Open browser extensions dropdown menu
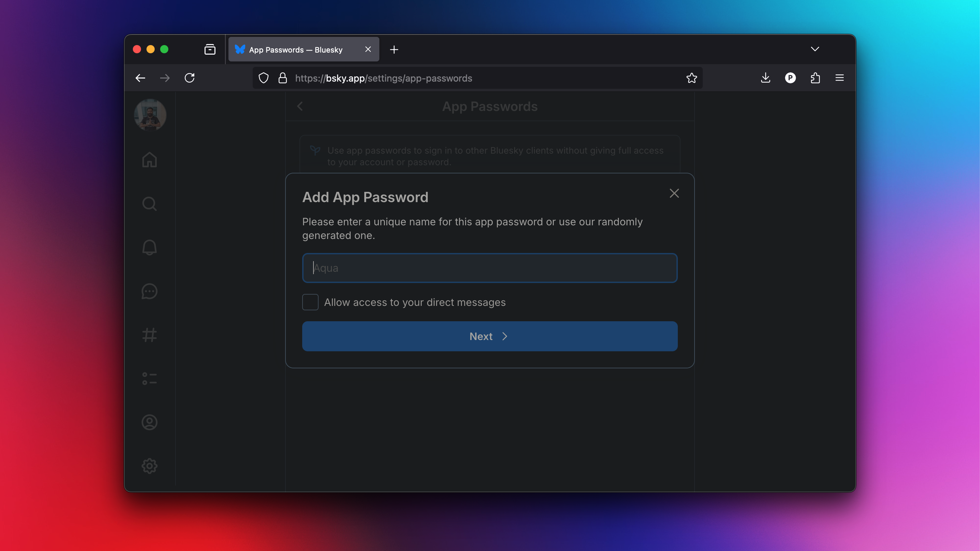Screen dimensions: 980x551 pyautogui.click(x=815, y=78)
